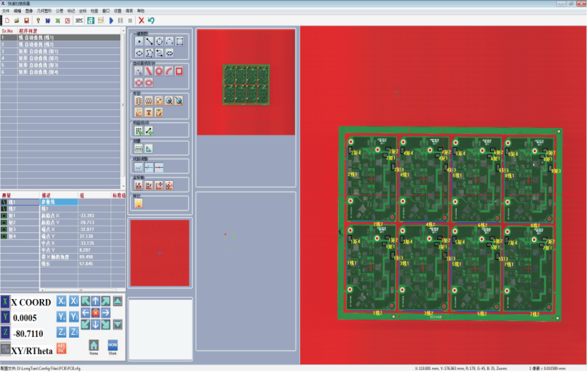
Task: Stop the running program using the stop icon
Action: click(x=130, y=20)
